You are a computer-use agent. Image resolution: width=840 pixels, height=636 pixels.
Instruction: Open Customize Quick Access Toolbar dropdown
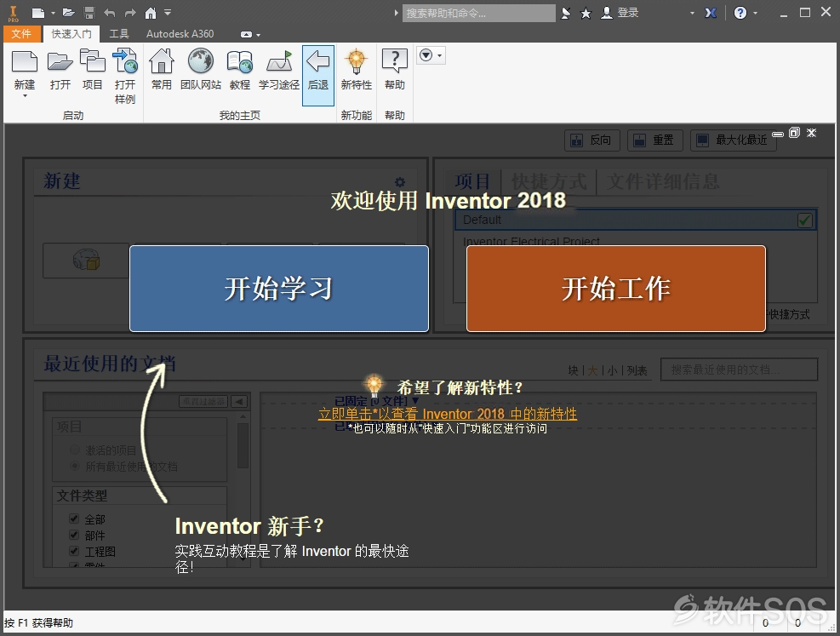point(169,12)
